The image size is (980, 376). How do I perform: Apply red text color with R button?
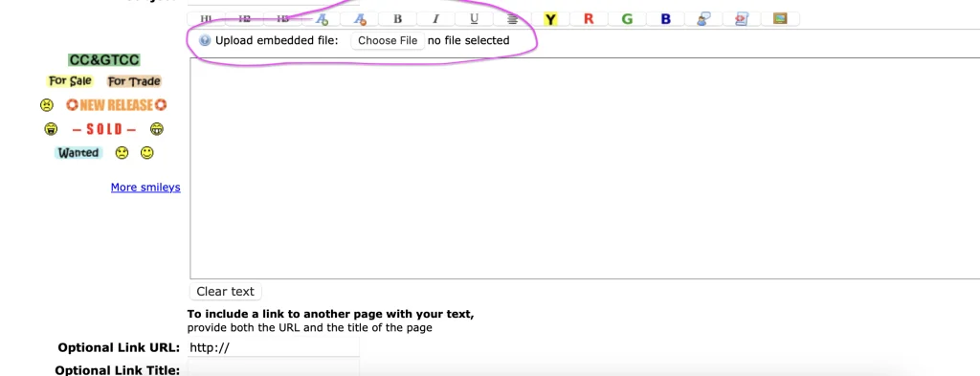tap(589, 19)
